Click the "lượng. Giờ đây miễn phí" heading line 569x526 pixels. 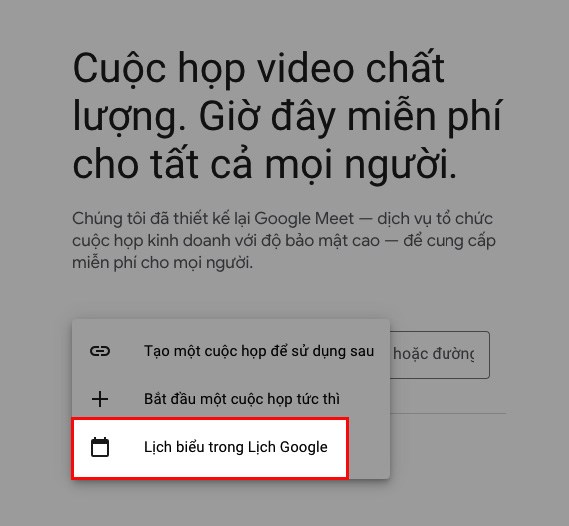pos(287,117)
